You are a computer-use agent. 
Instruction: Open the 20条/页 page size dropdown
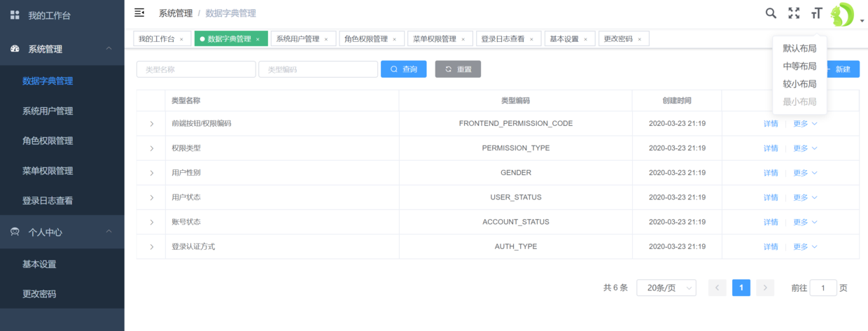tap(666, 288)
